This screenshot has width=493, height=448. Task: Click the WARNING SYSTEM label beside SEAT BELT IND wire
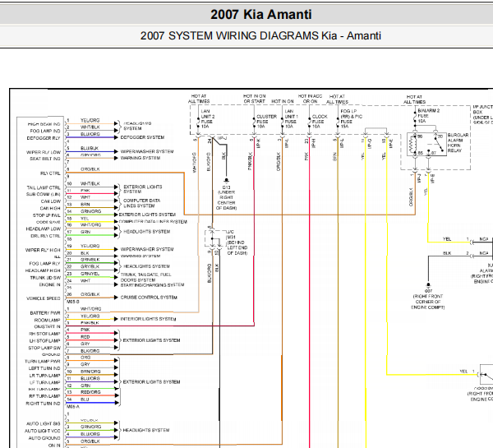click(x=141, y=158)
